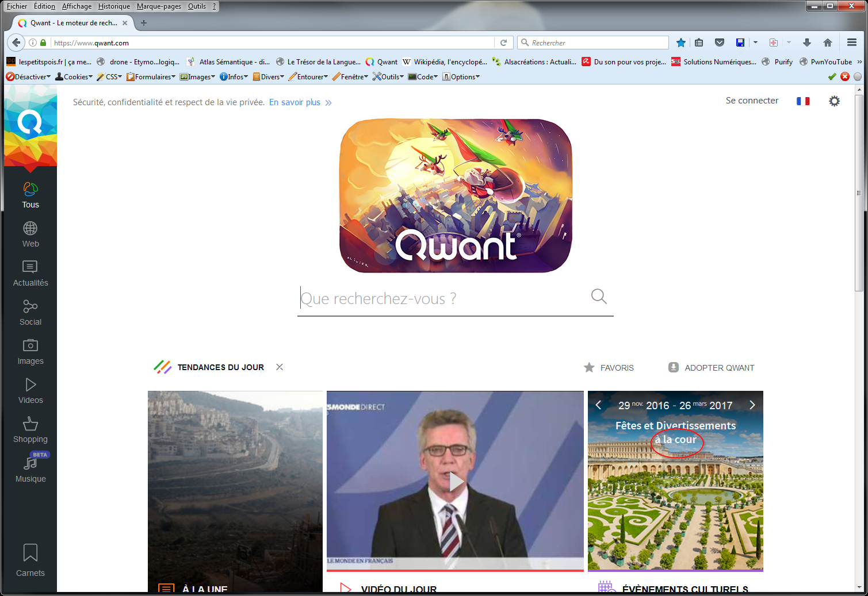Switch language using the French flag

(803, 101)
